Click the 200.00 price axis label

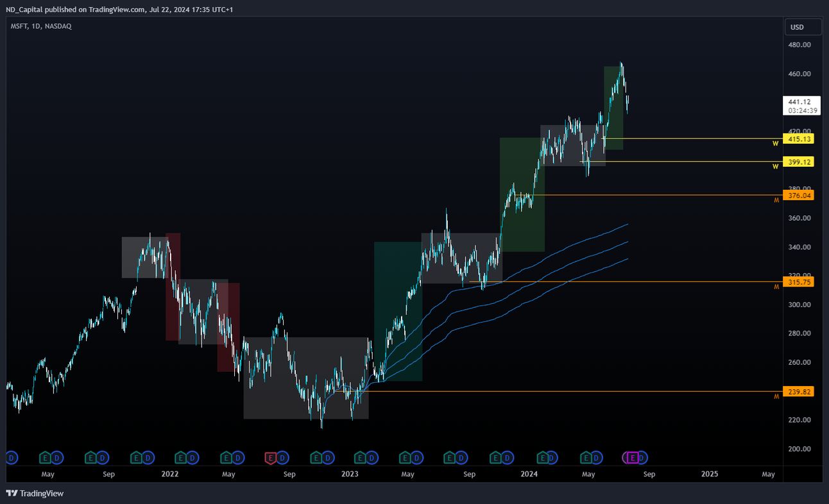(x=799, y=449)
